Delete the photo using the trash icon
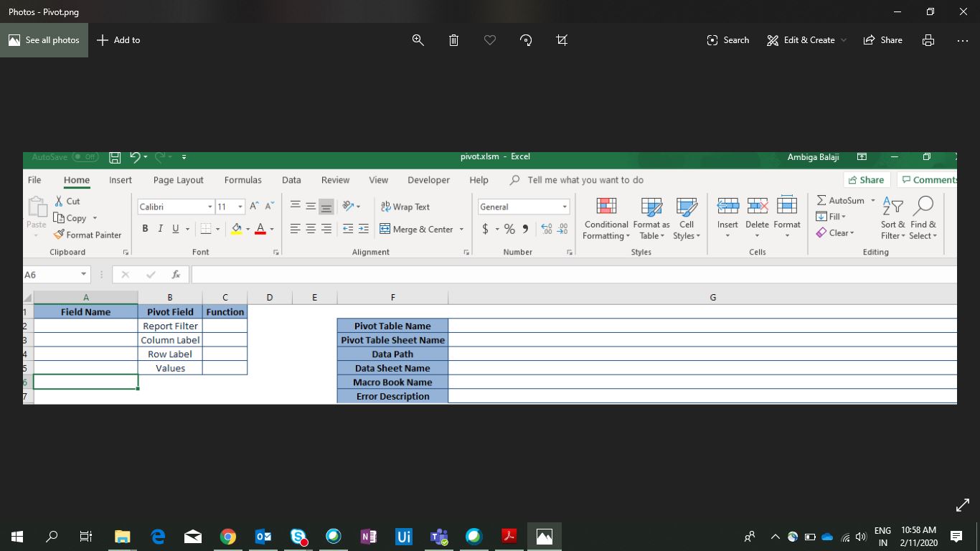 click(x=453, y=40)
